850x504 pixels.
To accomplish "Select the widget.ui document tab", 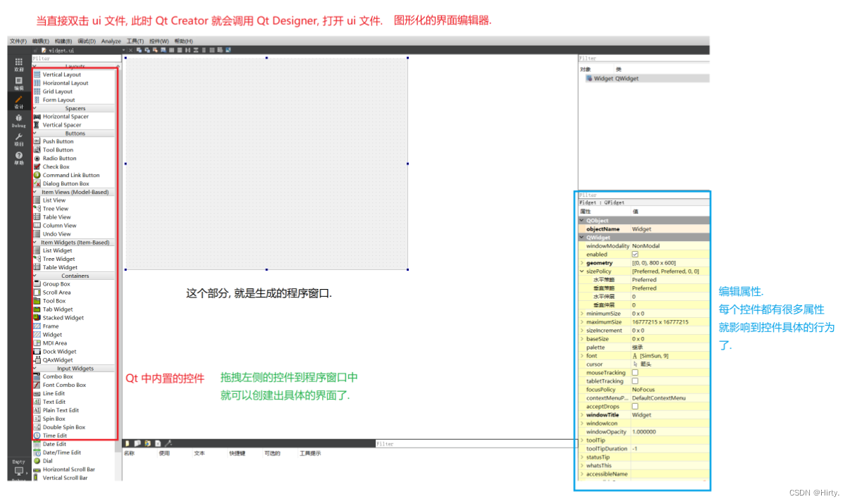I will 60,50.
